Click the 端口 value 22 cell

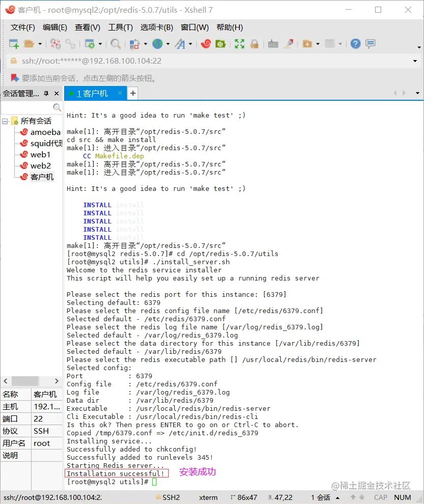tap(47, 419)
